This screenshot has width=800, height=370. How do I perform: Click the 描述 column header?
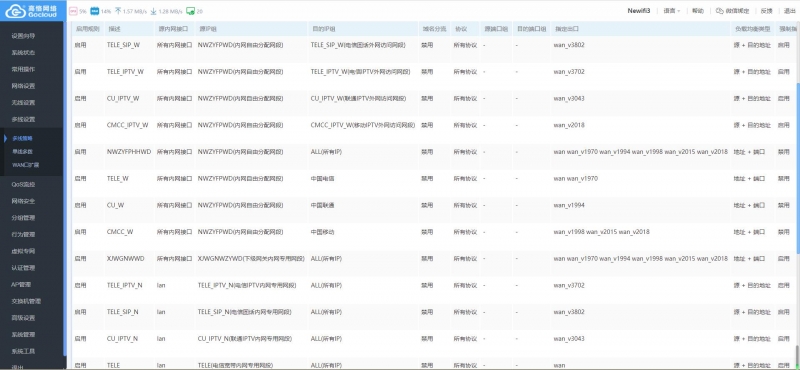coord(114,29)
